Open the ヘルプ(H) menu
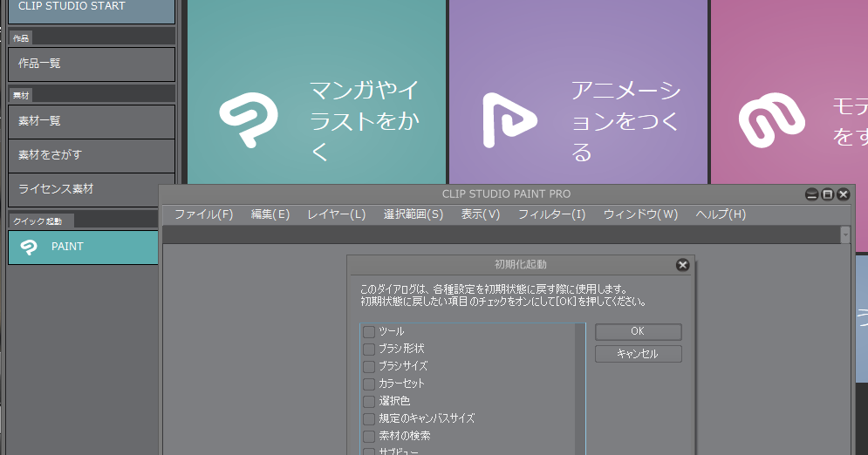The width and height of the screenshot is (868, 455). pos(721,214)
